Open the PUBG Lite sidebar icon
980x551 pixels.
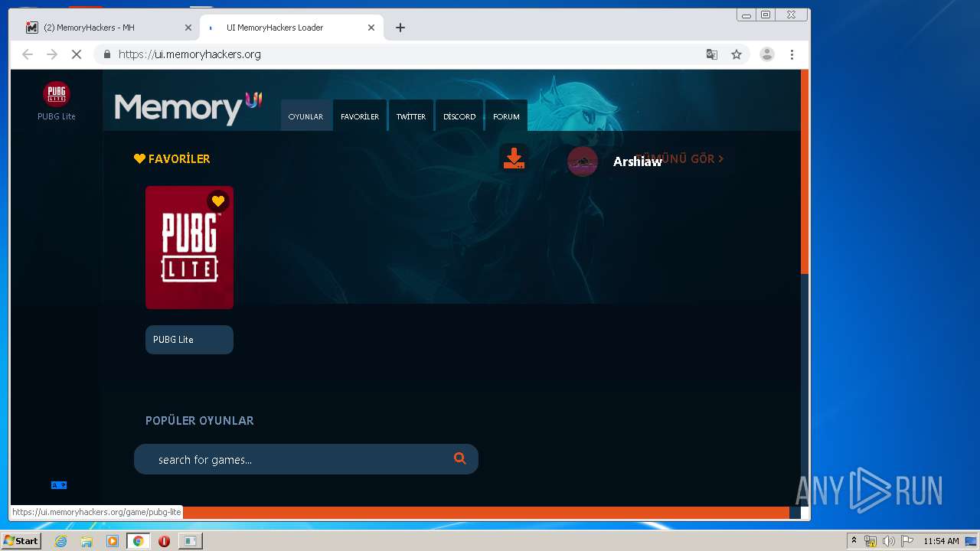pyautogui.click(x=57, y=94)
